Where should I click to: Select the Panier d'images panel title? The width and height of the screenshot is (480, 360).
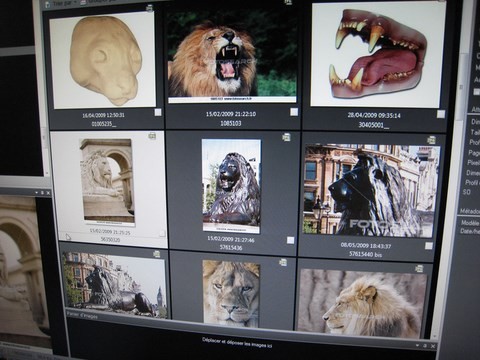point(82,315)
